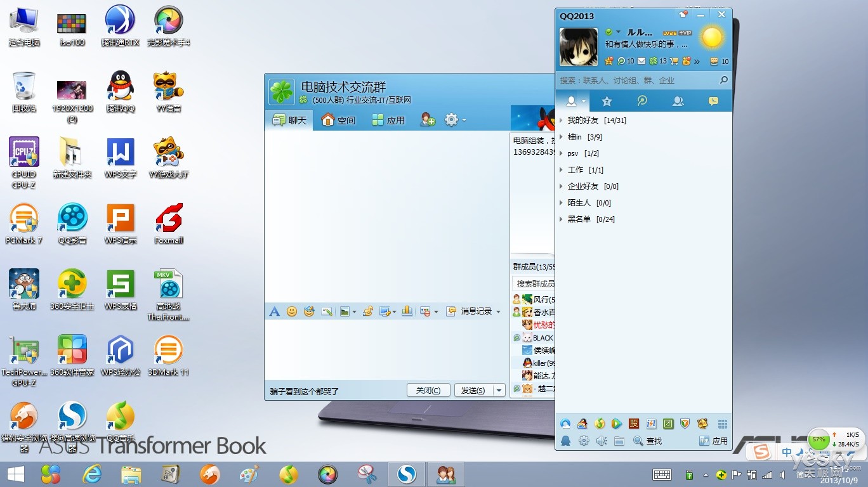Open Qzone star icon under profile
868x487 pixels.
(609, 61)
